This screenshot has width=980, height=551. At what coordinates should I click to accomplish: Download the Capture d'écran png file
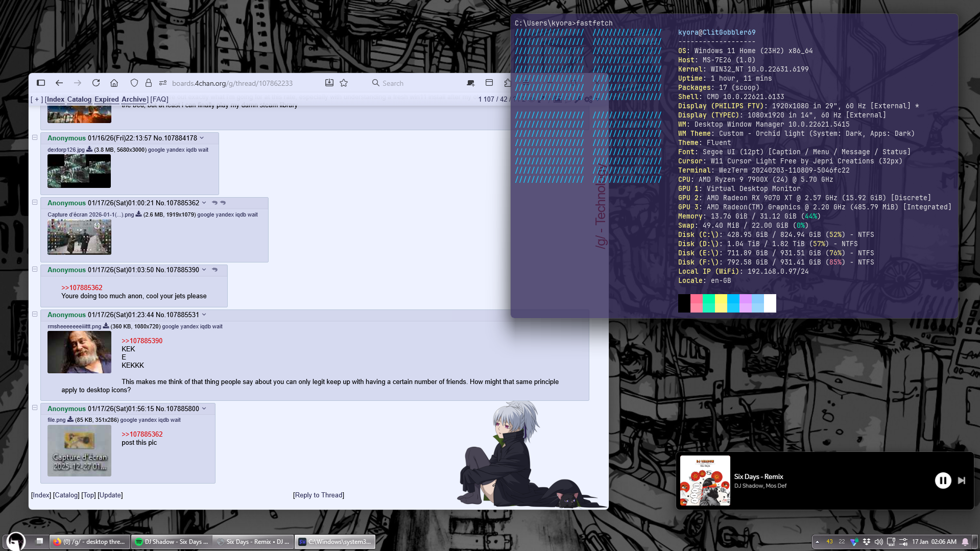click(138, 214)
